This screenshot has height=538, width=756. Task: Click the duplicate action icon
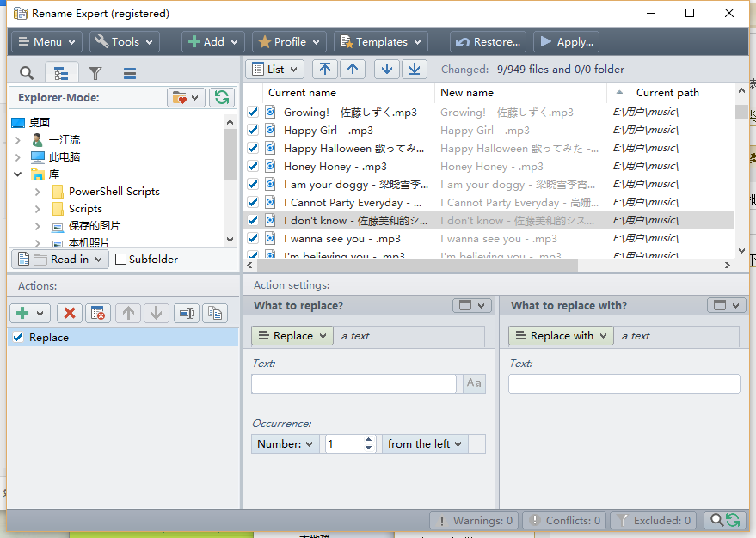214,313
